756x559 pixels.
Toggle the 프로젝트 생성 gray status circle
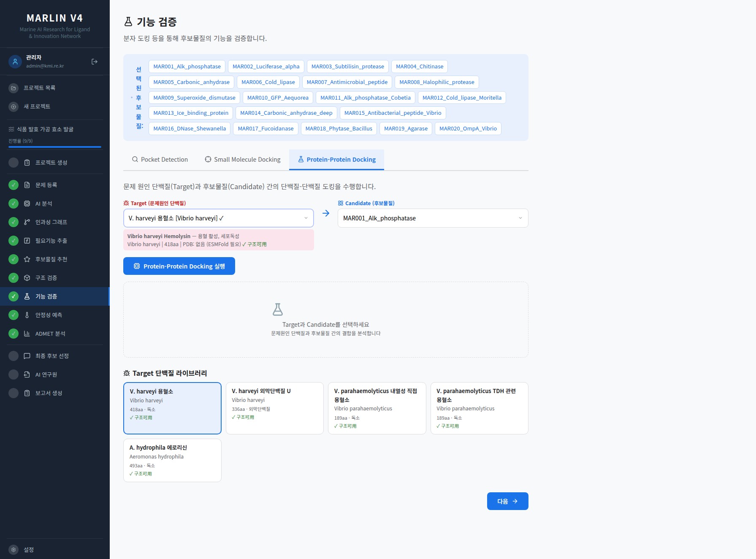(x=14, y=163)
